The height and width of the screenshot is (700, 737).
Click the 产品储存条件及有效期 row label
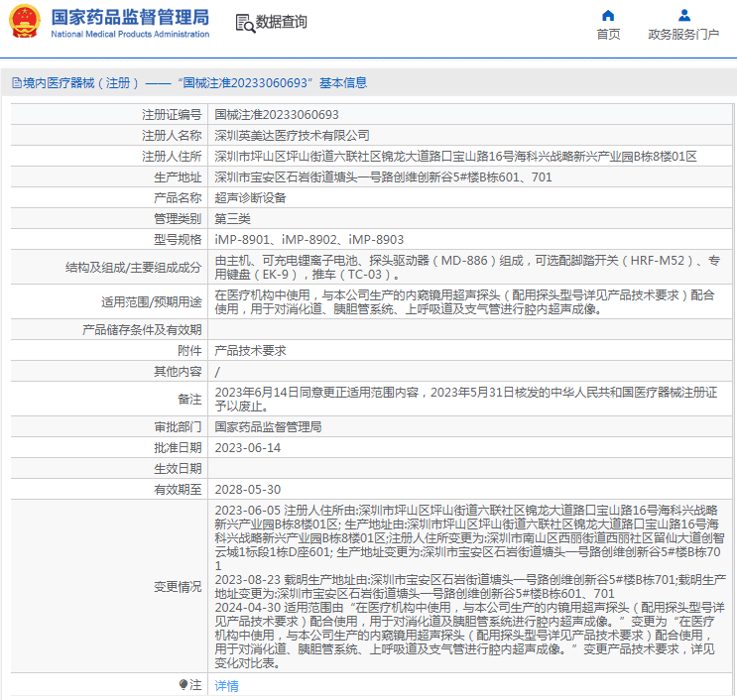(142, 330)
